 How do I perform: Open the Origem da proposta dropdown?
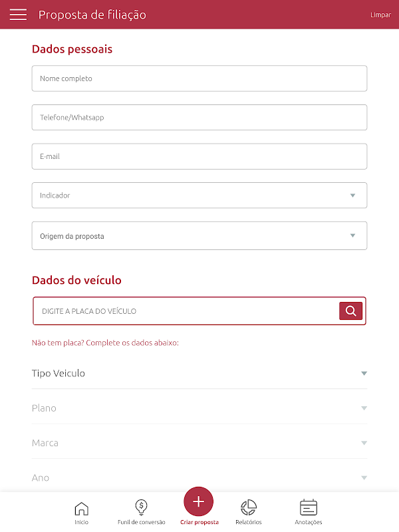coord(199,236)
